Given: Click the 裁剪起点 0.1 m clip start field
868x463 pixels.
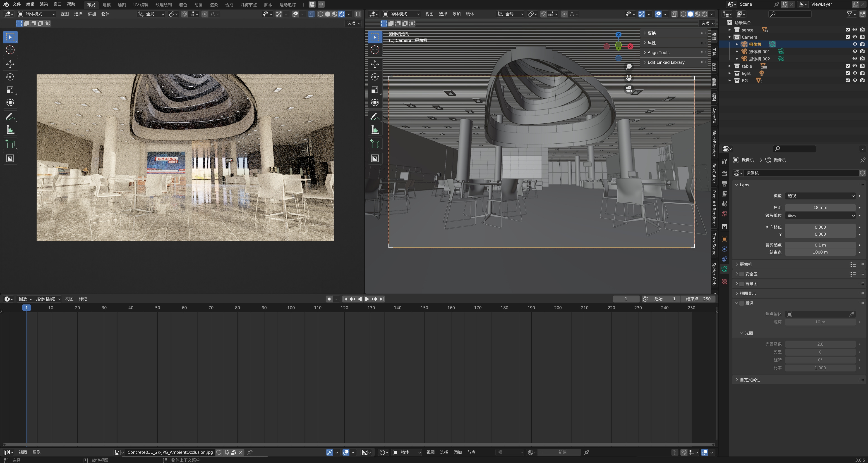Looking at the screenshot, I should click(x=820, y=245).
